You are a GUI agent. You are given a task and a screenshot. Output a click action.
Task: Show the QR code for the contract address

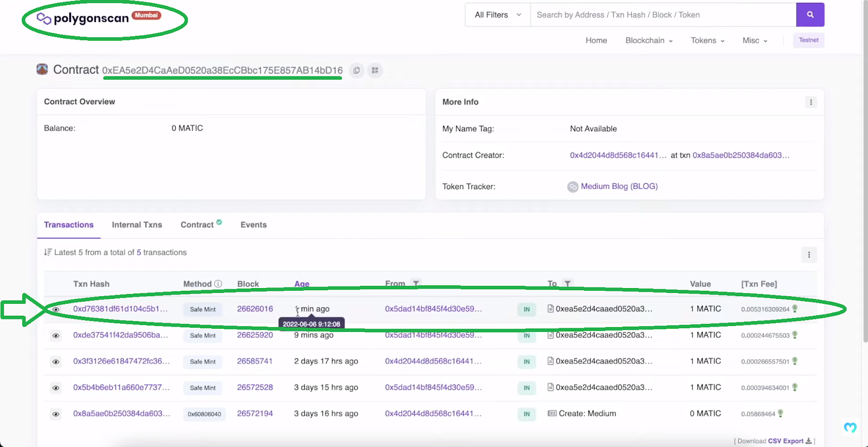coord(375,71)
